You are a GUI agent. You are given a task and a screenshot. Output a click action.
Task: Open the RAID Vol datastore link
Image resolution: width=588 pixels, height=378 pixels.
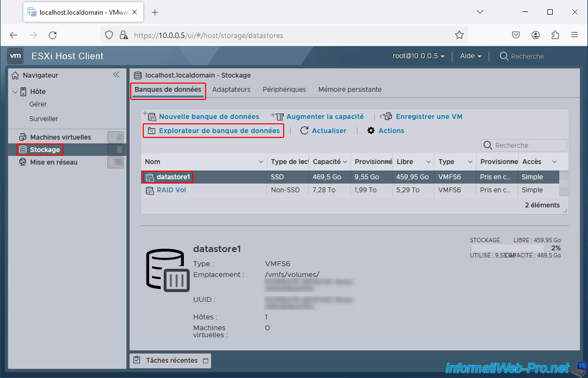(171, 190)
